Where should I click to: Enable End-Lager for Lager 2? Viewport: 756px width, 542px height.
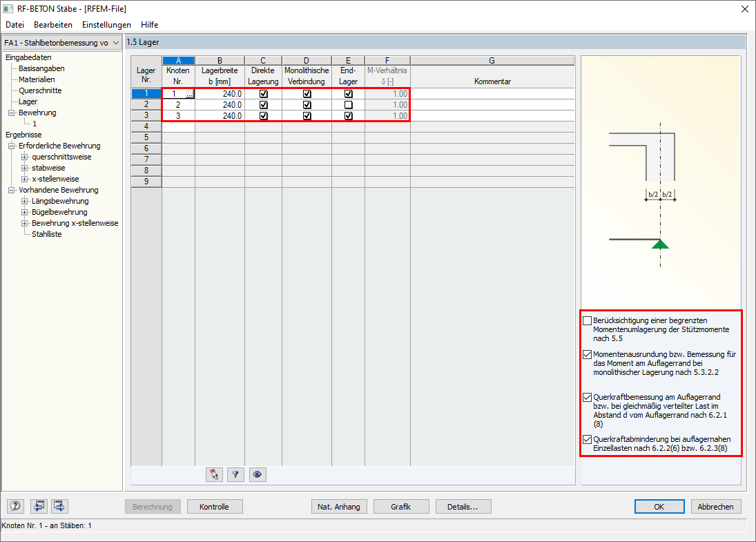pos(348,104)
